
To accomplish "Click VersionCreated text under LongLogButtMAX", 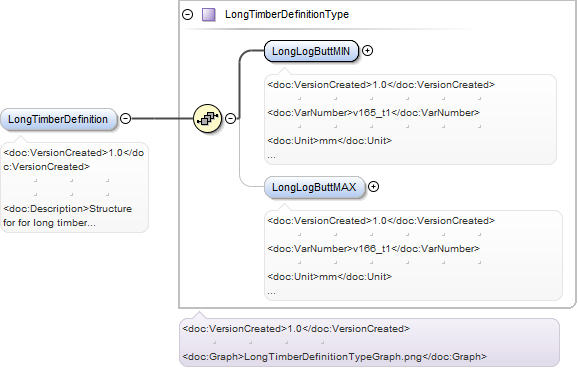I will 381,221.
